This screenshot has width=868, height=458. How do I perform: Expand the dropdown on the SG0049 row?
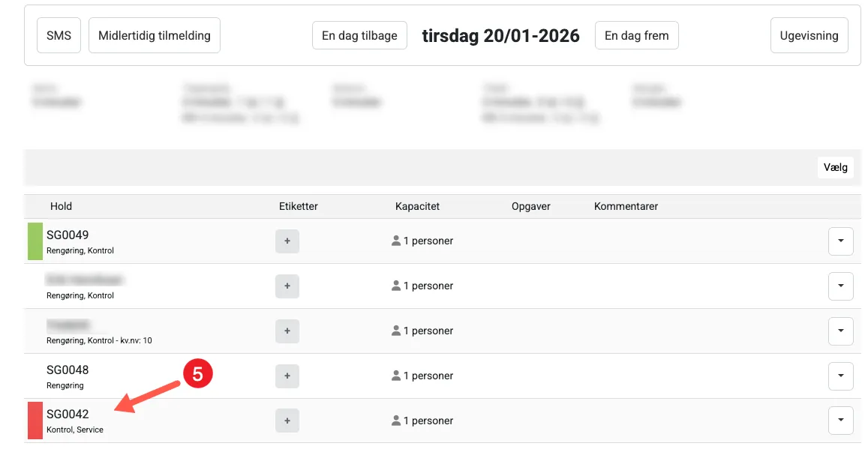click(x=840, y=241)
